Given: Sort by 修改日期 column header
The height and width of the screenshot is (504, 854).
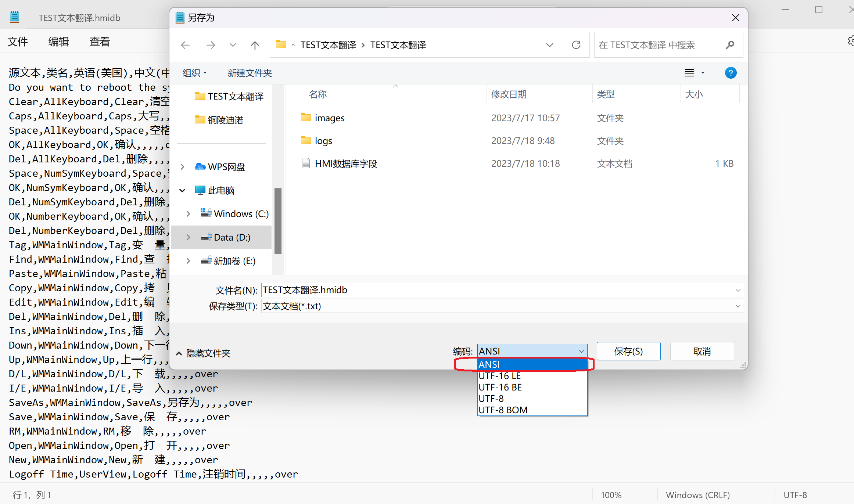Looking at the screenshot, I should tap(509, 94).
